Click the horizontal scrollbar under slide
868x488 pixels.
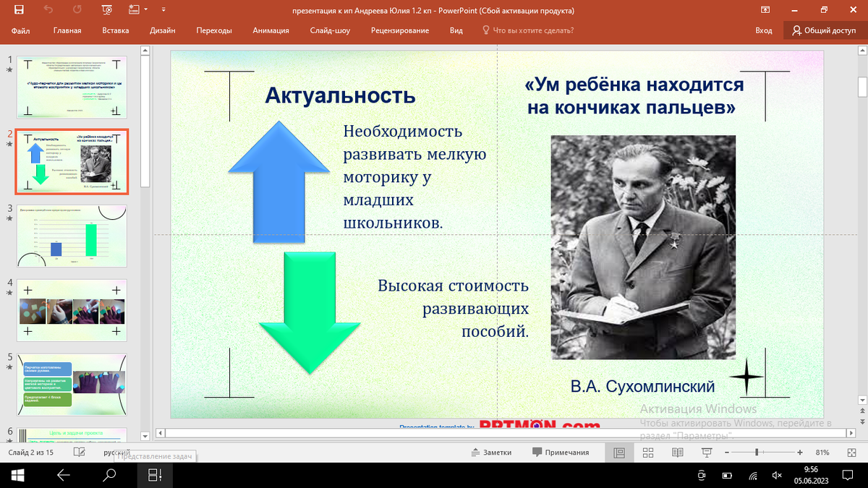click(x=506, y=434)
